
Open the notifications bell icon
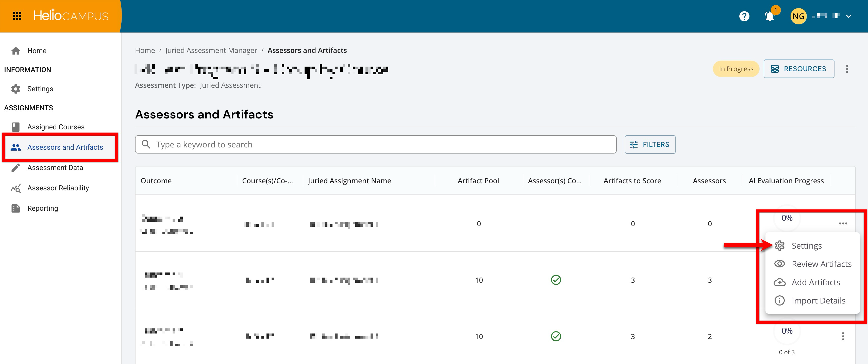(x=769, y=16)
